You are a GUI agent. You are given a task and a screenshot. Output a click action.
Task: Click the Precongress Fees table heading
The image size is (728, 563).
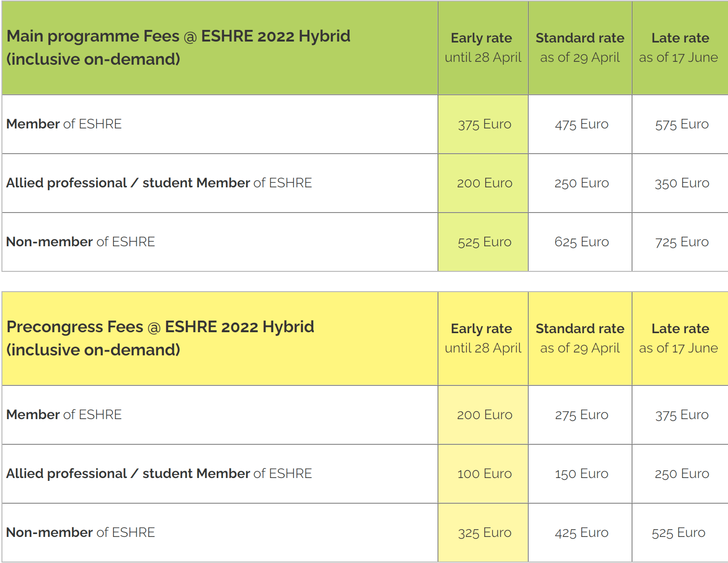tap(160, 338)
